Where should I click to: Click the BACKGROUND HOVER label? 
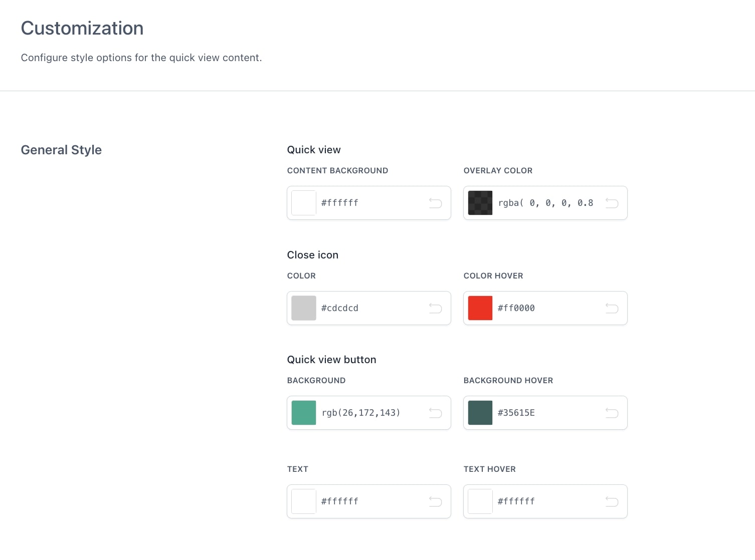(508, 381)
